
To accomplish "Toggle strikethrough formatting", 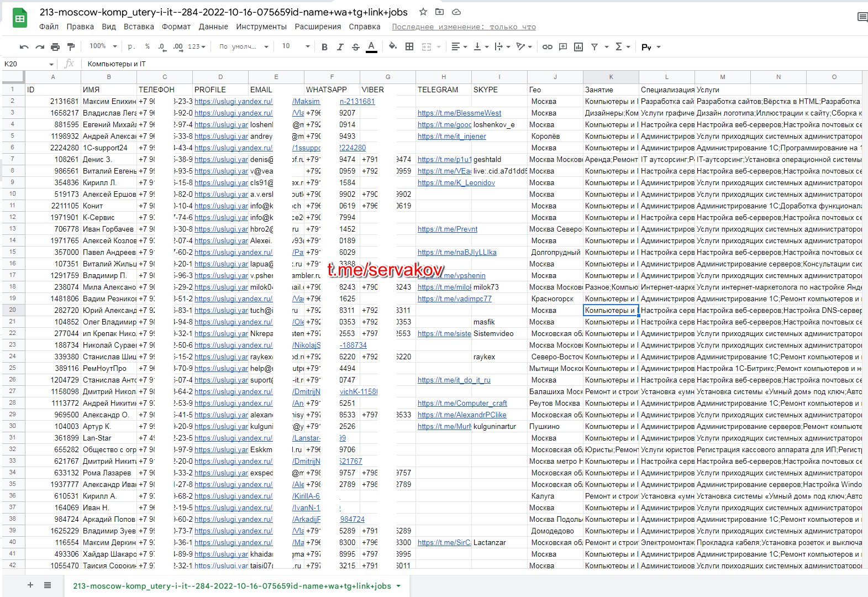I will coord(355,47).
